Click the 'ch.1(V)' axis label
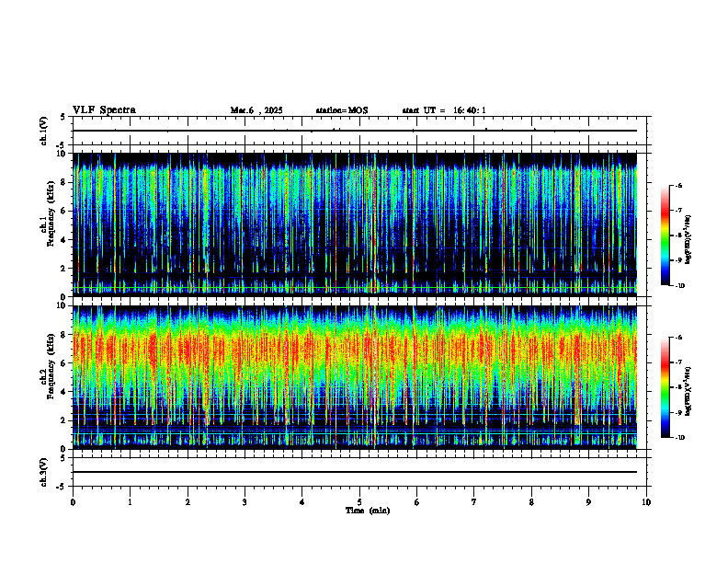The width and height of the screenshot is (728, 563). [x=43, y=131]
